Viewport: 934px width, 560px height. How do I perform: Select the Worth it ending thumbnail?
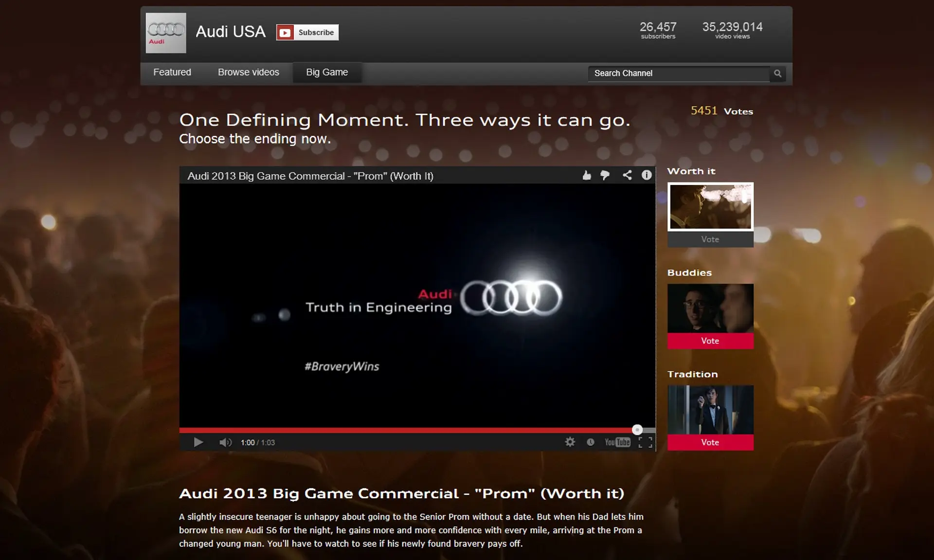(710, 206)
